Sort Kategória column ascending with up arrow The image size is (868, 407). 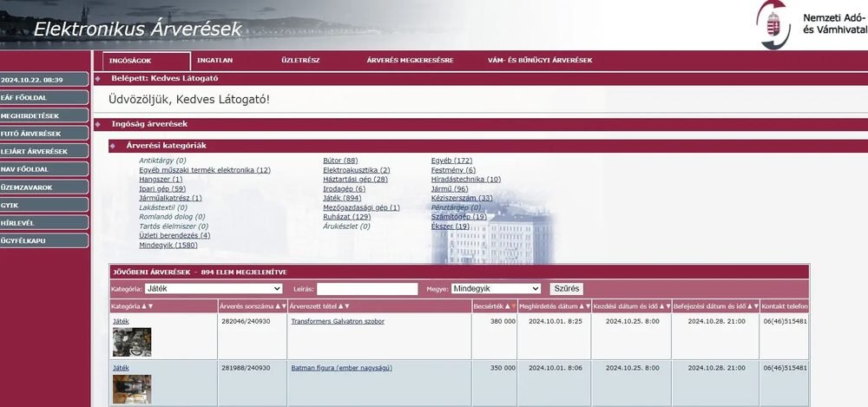[144, 306]
